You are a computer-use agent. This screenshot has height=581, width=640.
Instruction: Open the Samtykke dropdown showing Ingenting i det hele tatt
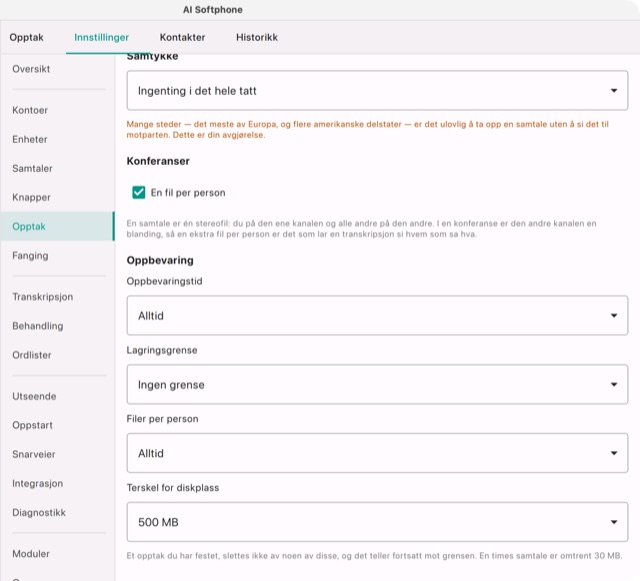point(377,91)
